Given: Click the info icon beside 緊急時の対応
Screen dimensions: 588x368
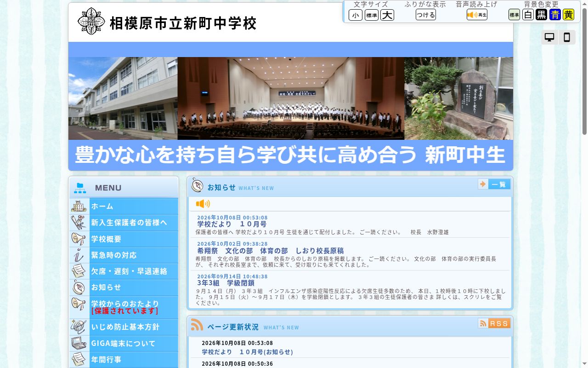Looking at the screenshot, I should 79,255.
